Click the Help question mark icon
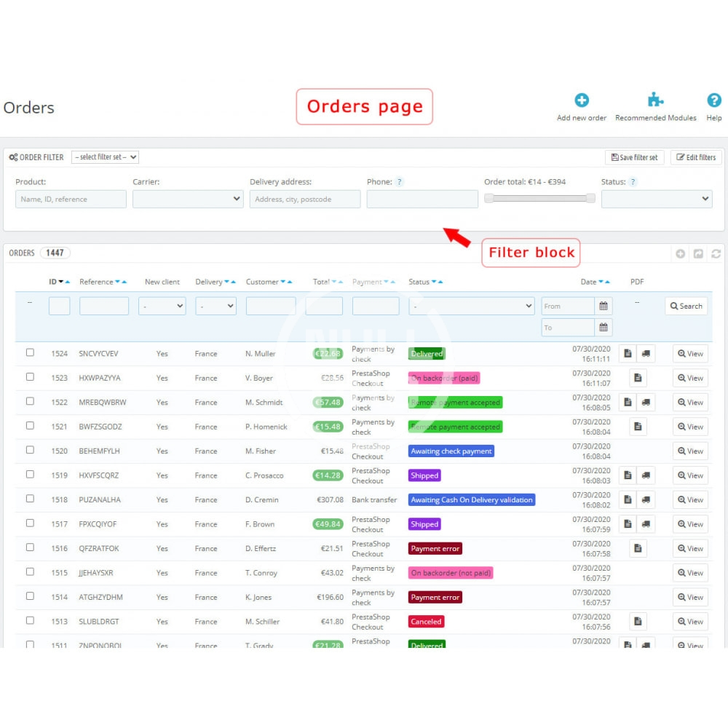The width and height of the screenshot is (728, 728). [714, 100]
